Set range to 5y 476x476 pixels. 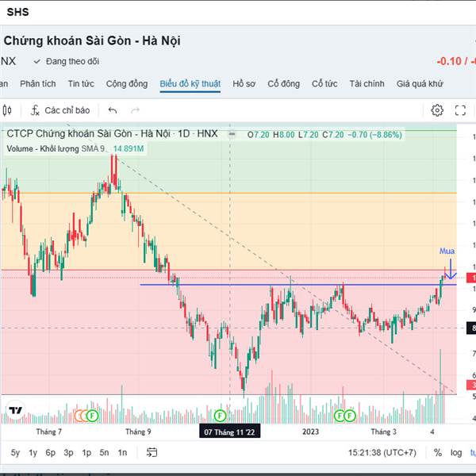pos(15,453)
